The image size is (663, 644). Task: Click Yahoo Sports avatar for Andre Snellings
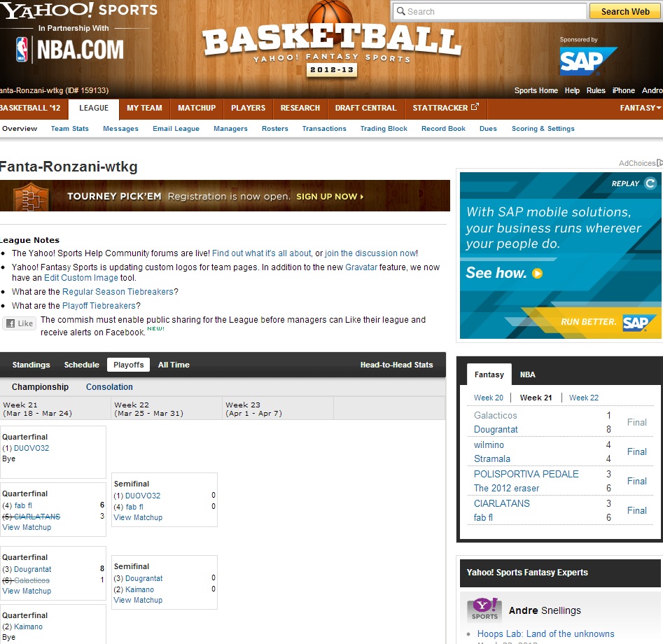point(484,610)
